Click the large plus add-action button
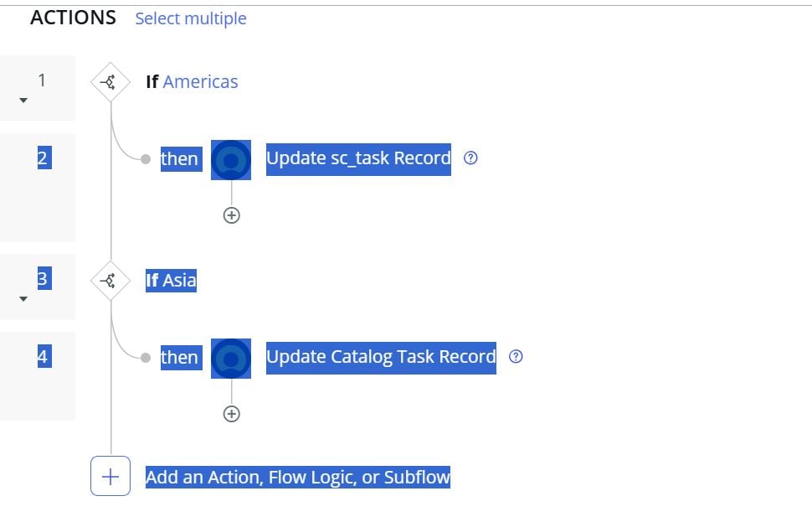812x522 pixels. [x=110, y=477]
